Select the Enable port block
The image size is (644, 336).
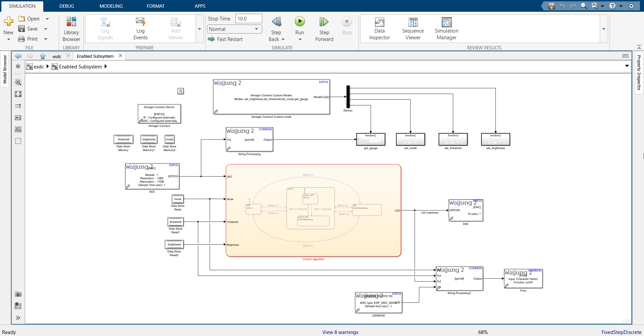180,91
